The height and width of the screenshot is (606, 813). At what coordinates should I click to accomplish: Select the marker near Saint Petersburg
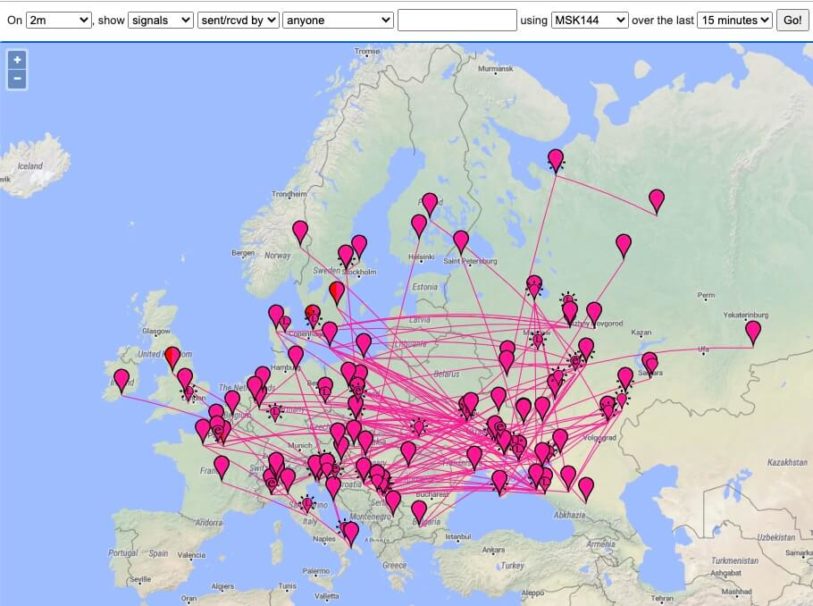point(461,240)
